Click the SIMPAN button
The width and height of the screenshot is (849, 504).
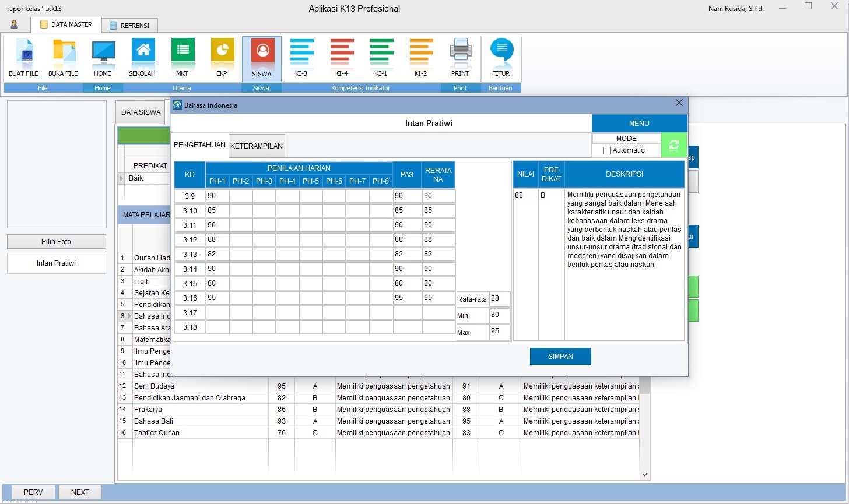(x=560, y=356)
